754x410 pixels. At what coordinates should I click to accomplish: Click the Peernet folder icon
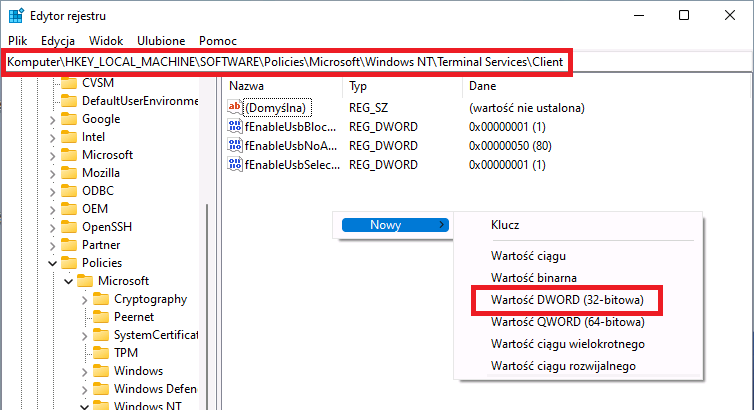tap(101, 317)
